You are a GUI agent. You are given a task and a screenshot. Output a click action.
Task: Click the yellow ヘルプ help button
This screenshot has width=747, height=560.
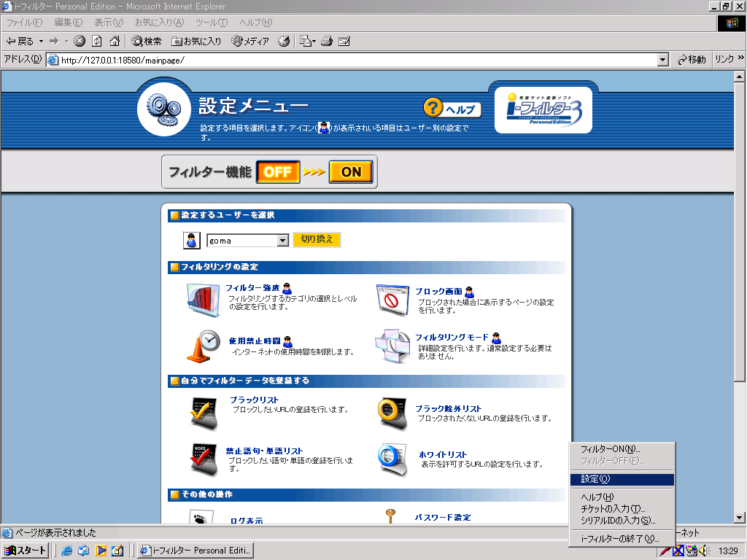pyautogui.click(x=452, y=109)
